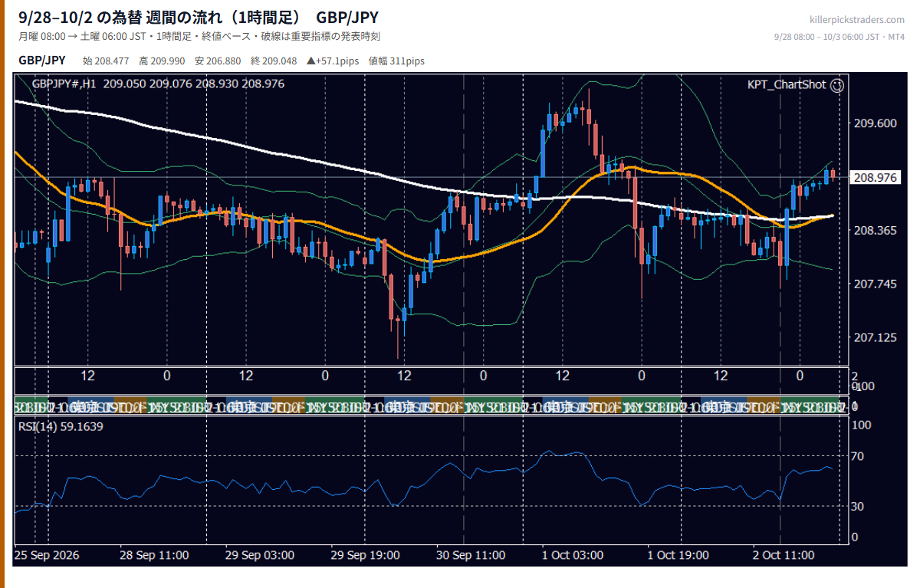Image resolution: width=920 pixels, height=588 pixels.
Task: Click the 207.745 price axis label
Action: click(875, 284)
